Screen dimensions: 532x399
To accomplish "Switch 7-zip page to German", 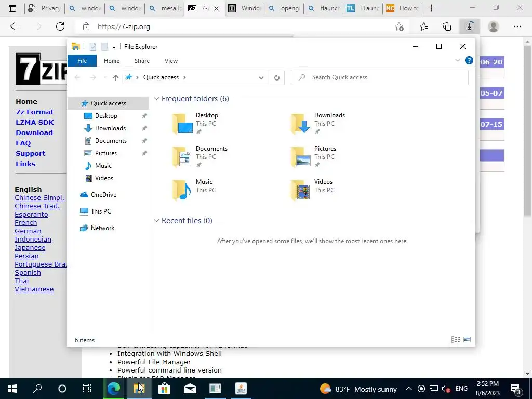I will click(x=28, y=231).
